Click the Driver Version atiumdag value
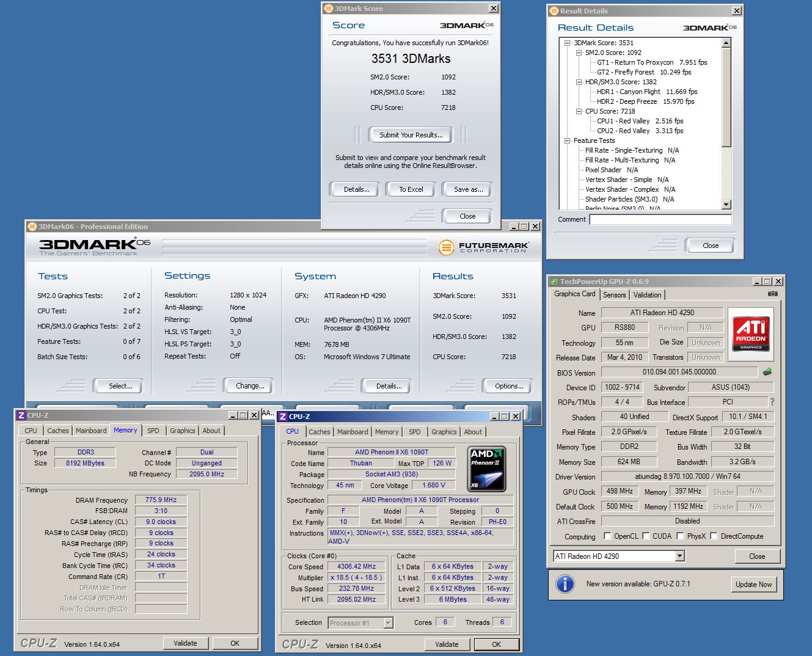The height and width of the screenshot is (656, 812). coord(687,476)
